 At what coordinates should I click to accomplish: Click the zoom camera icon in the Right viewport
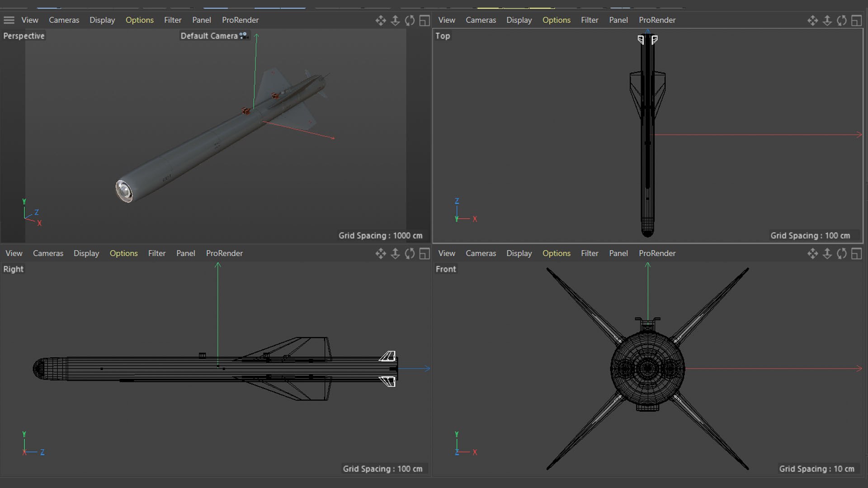395,253
